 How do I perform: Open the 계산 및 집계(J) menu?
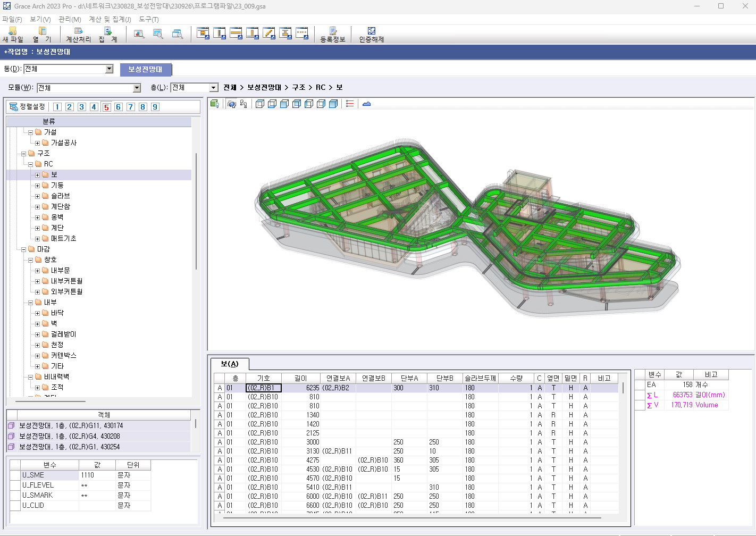tap(110, 19)
